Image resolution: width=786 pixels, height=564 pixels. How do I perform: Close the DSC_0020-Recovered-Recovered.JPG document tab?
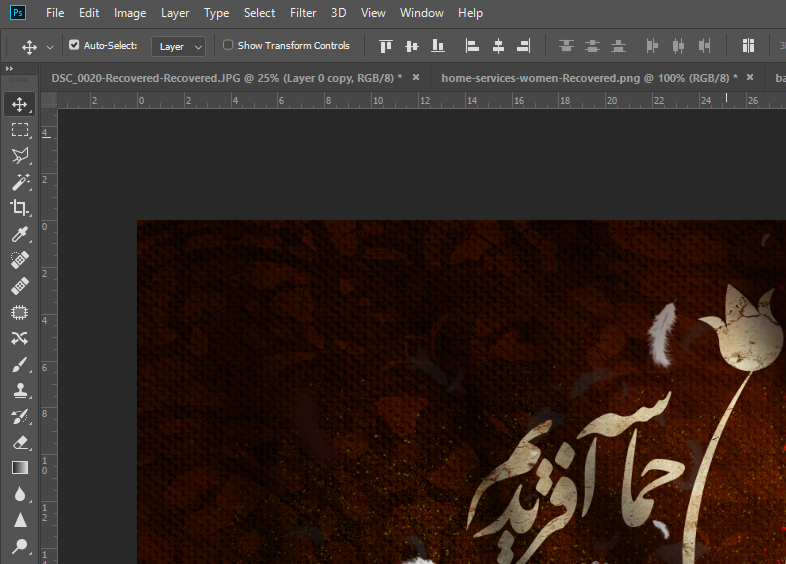pos(416,77)
